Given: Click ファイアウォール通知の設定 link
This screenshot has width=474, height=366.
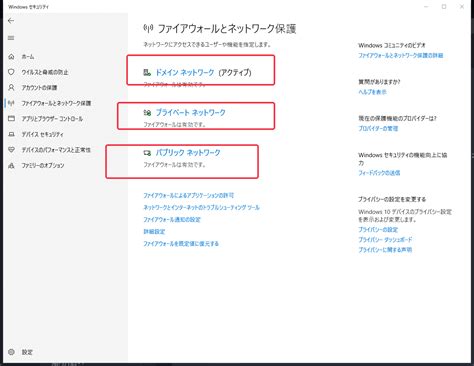Looking at the screenshot, I should tap(172, 219).
